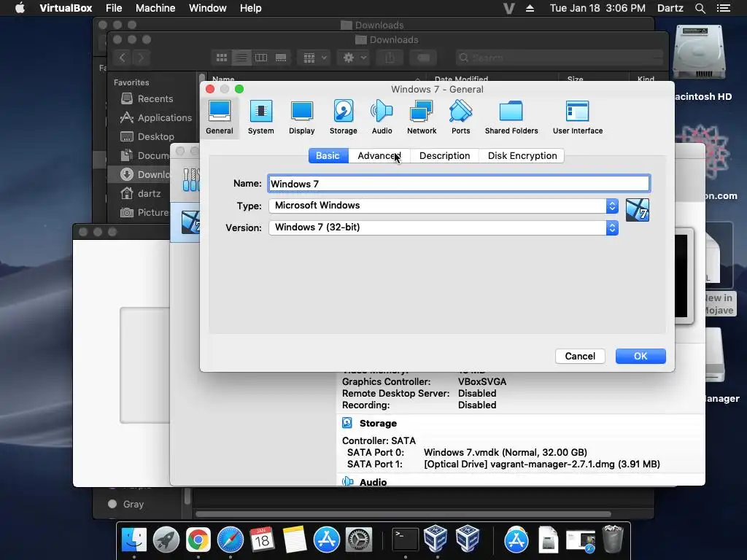Screen dimensions: 747x560
Task: Open the Machine menu
Action: point(155,8)
